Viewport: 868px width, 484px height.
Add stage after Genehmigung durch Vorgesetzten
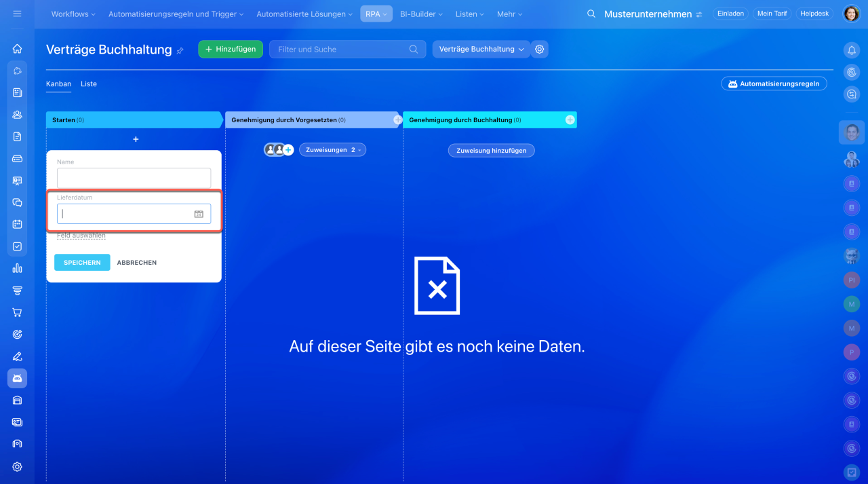click(398, 119)
